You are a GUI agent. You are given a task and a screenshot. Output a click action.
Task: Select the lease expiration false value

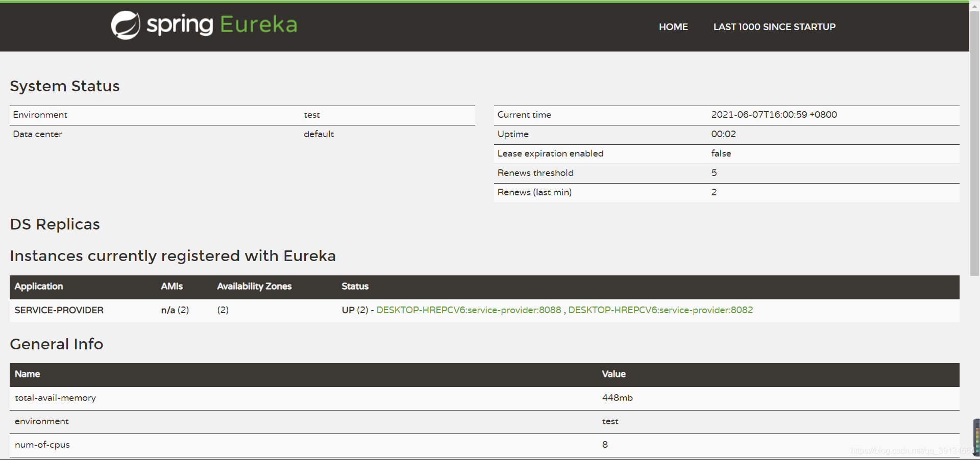click(x=721, y=154)
